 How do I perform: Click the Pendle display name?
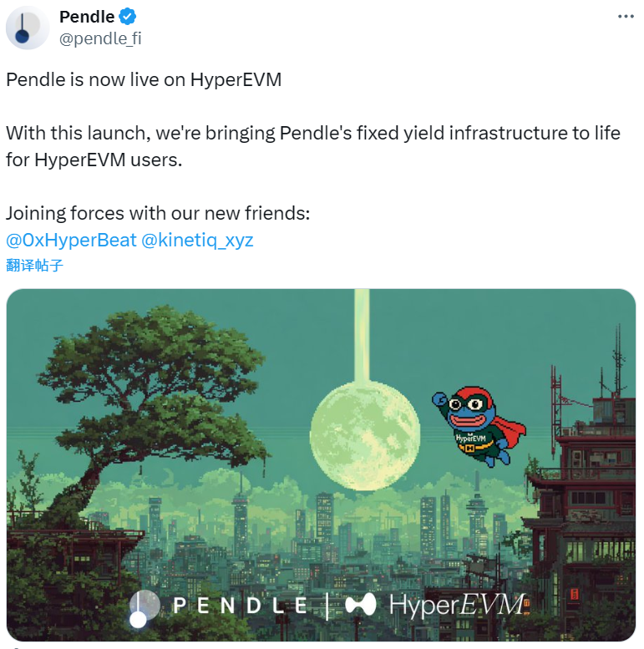(x=87, y=17)
